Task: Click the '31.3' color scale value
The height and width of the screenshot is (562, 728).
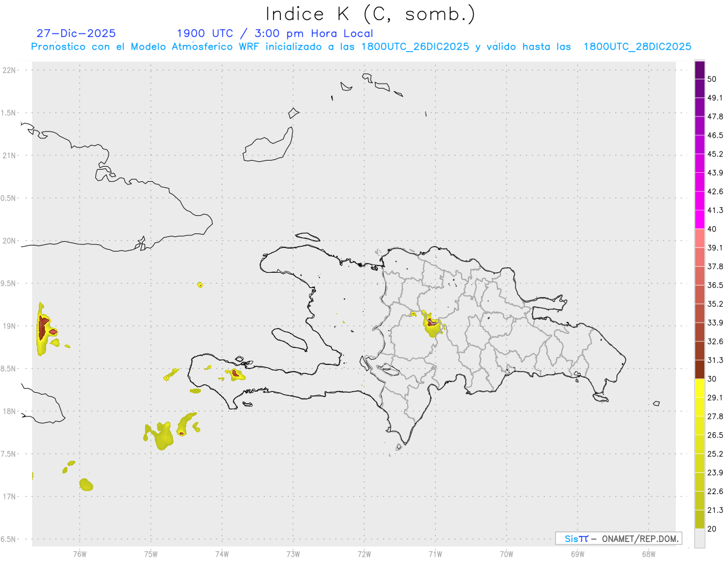Action: click(716, 360)
